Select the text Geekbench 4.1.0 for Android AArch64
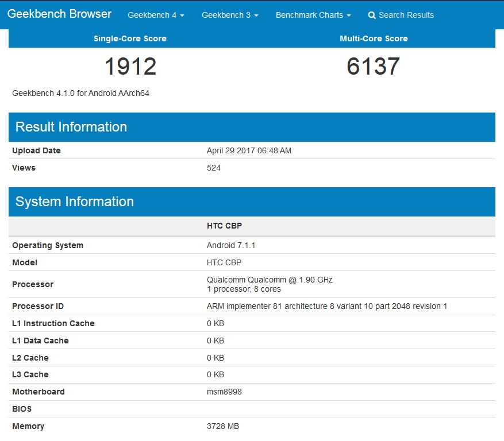The image size is (504, 441). [x=80, y=93]
